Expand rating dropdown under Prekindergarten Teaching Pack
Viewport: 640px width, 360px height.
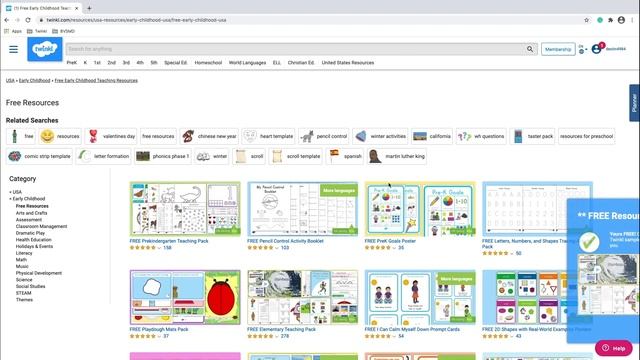tap(160, 248)
